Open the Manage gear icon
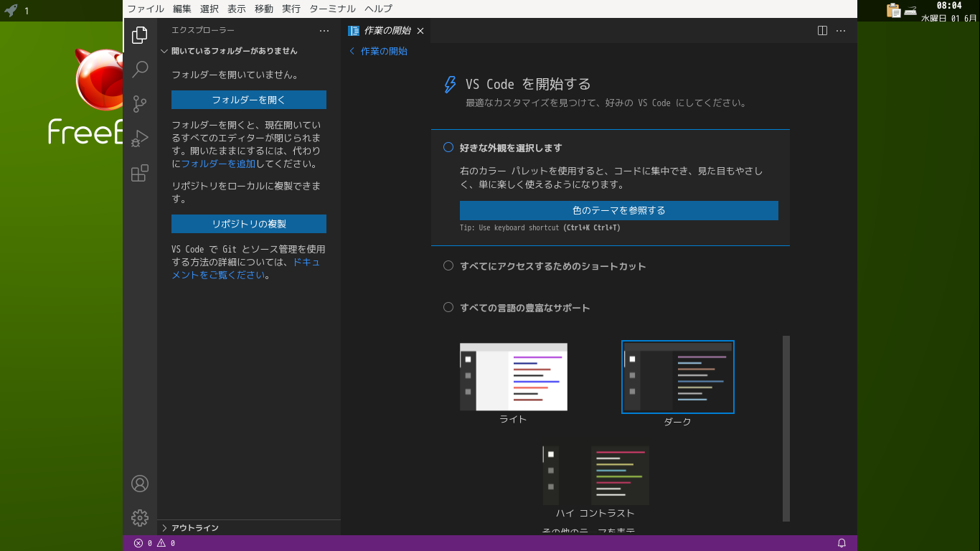The height and width of the screenshot is (551, 980). [x=140, y=517]
